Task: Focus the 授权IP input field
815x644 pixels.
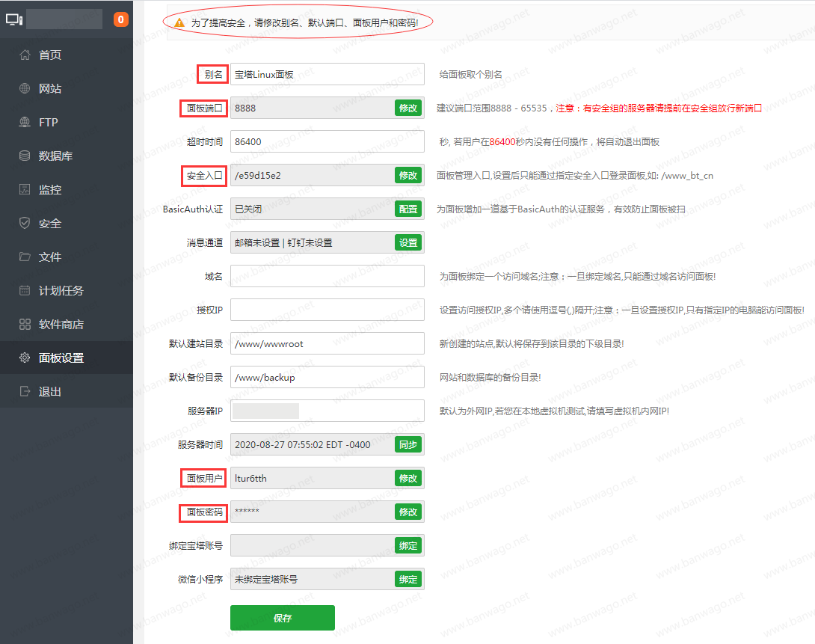Action: click(327, 310)
